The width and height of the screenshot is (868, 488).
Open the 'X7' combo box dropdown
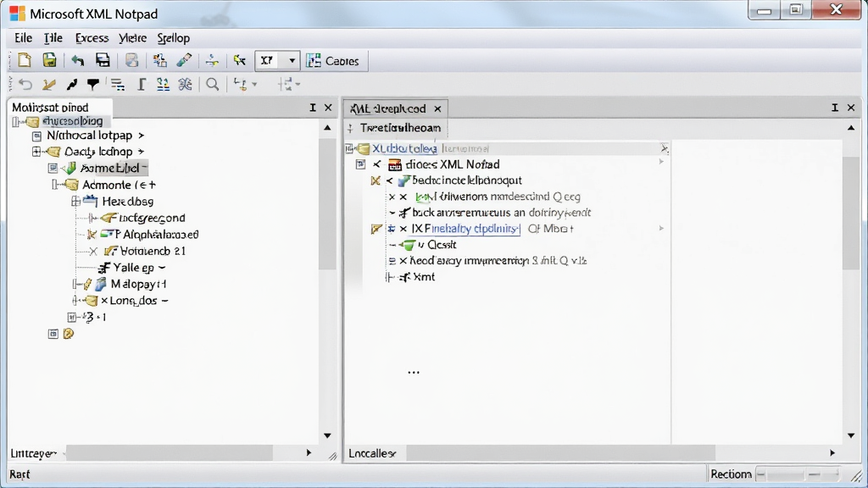292,61
